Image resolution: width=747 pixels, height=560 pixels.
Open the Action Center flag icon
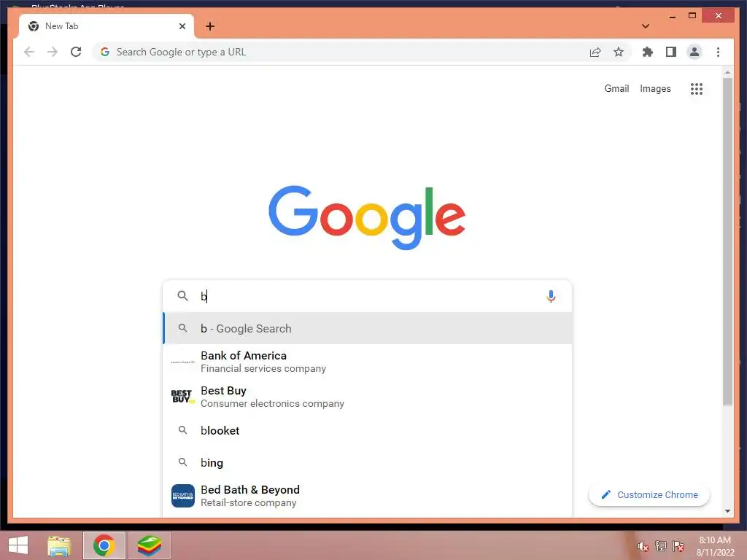click(678, 546)
